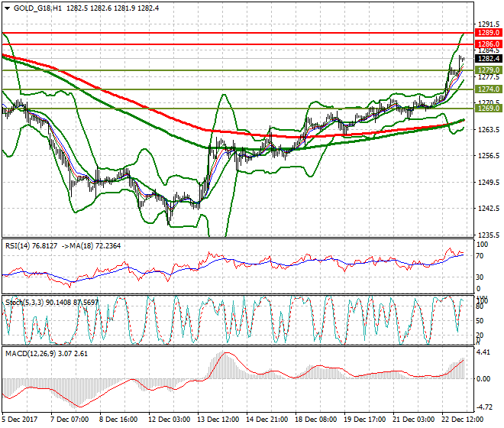The width and height of the screenshot is (504, 428).
Task: Click the RSI 70 level scale value
Action: [x=480, y=258]
